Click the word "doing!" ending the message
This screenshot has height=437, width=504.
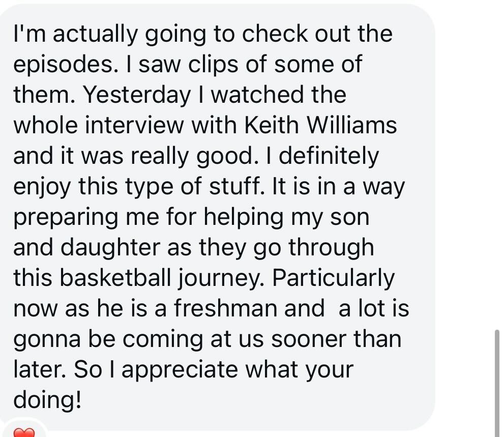47,401
